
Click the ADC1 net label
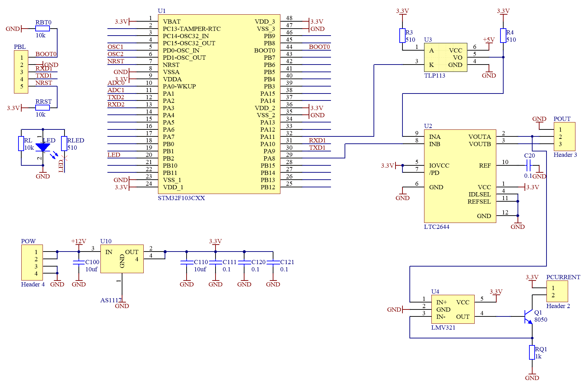[x=116, y=90]
